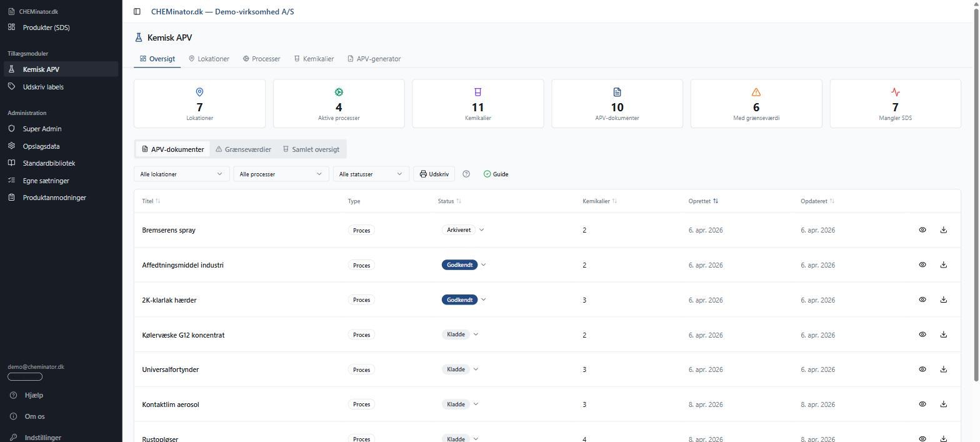Download the Universalfortynder document
Screen dimensions: 980x442
click(944, 369)
